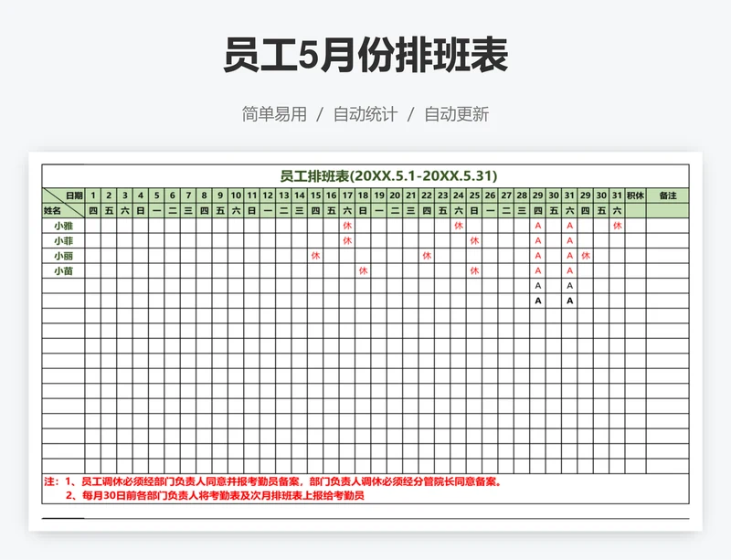Click the main heading 员工5月份排班表

365,55
